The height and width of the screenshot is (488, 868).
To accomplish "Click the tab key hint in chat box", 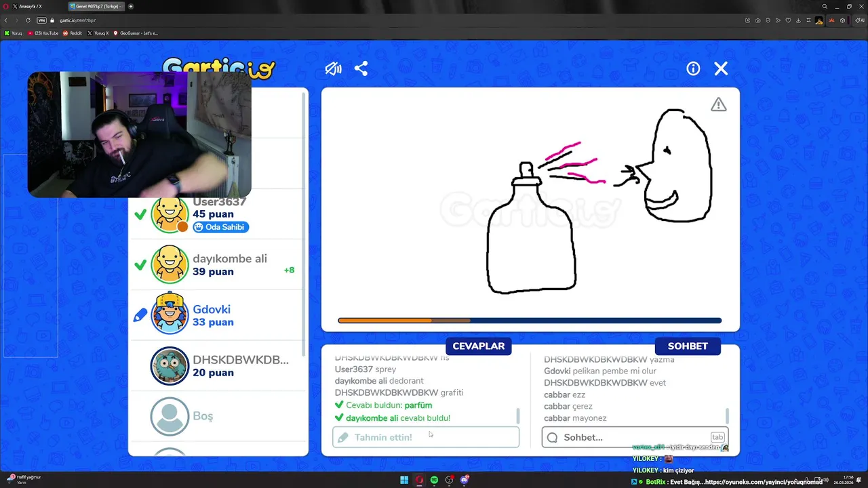I will click(717, 437).
